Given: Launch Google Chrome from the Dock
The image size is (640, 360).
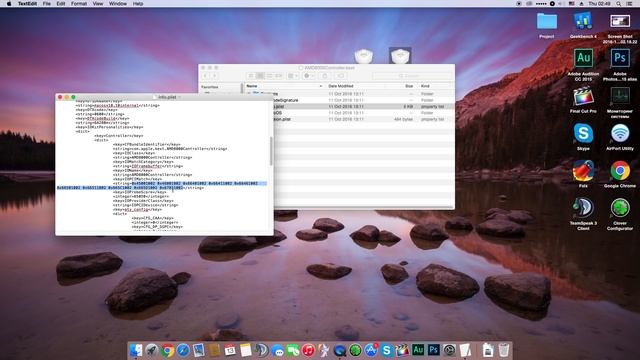Looking at the screenshot, I should pyautogui.click(x=167, y=350).
